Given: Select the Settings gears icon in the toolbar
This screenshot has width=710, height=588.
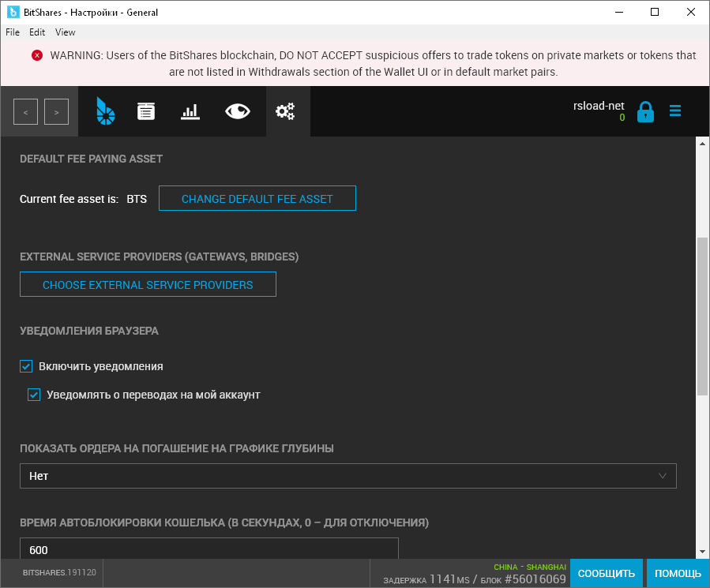Looking at the screenshot, I should point(286,110).
